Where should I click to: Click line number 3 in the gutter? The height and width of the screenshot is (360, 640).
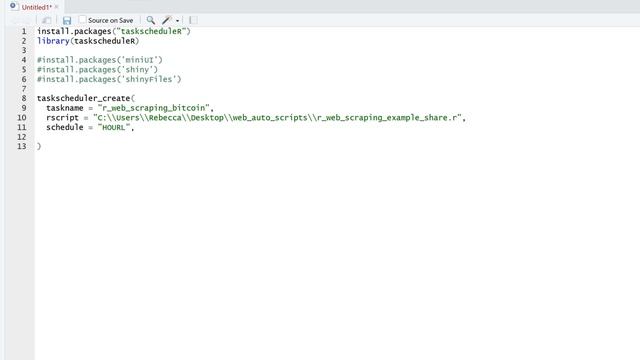coord(24,50)
